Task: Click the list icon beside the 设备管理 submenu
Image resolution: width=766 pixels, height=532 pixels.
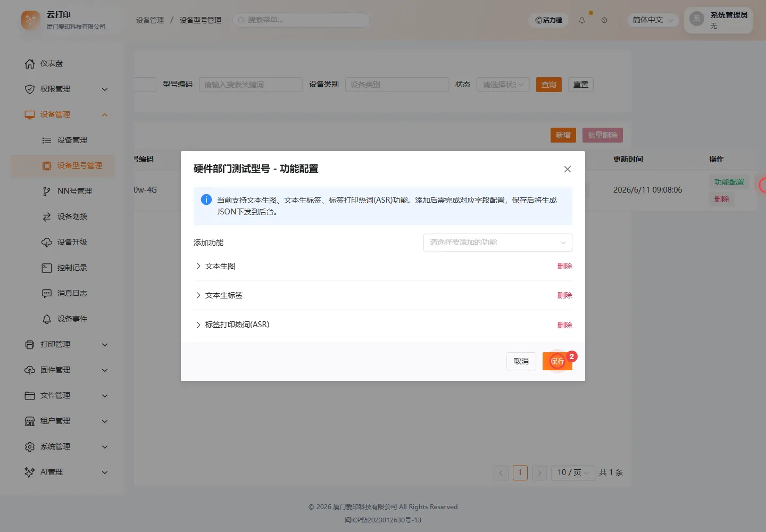Action: (x=47, y=140)
